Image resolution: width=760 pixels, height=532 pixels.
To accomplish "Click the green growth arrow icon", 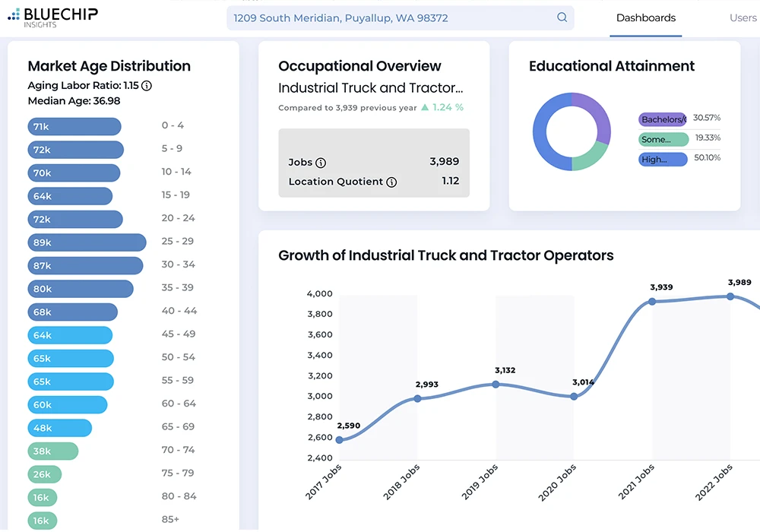I will pos(425,108).
